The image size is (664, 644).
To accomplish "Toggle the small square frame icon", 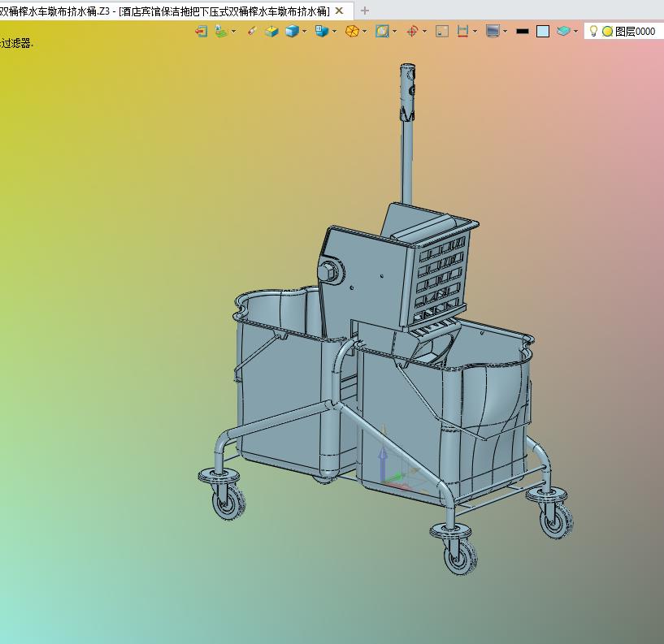I will (441, 32).
